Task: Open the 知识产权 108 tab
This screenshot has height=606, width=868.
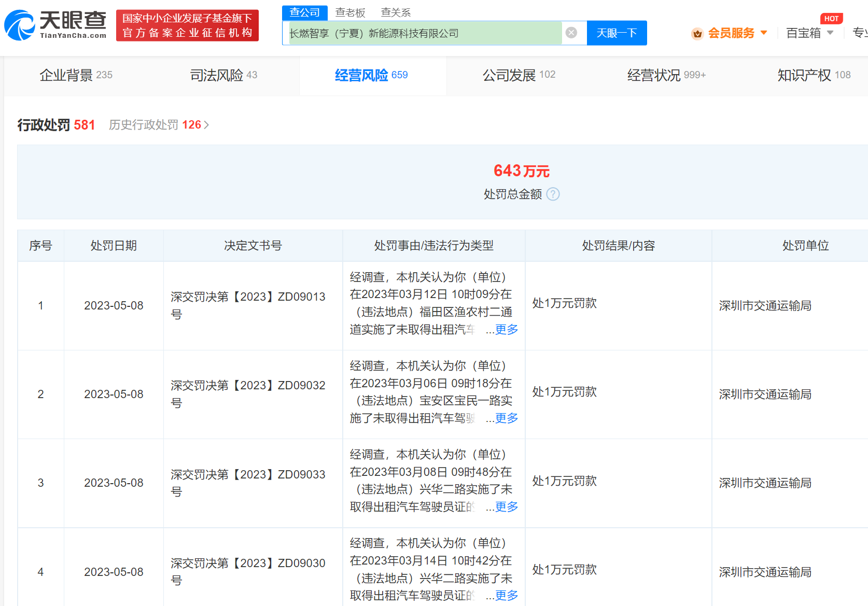Action: pyautogui.click(x=814, y=75)
